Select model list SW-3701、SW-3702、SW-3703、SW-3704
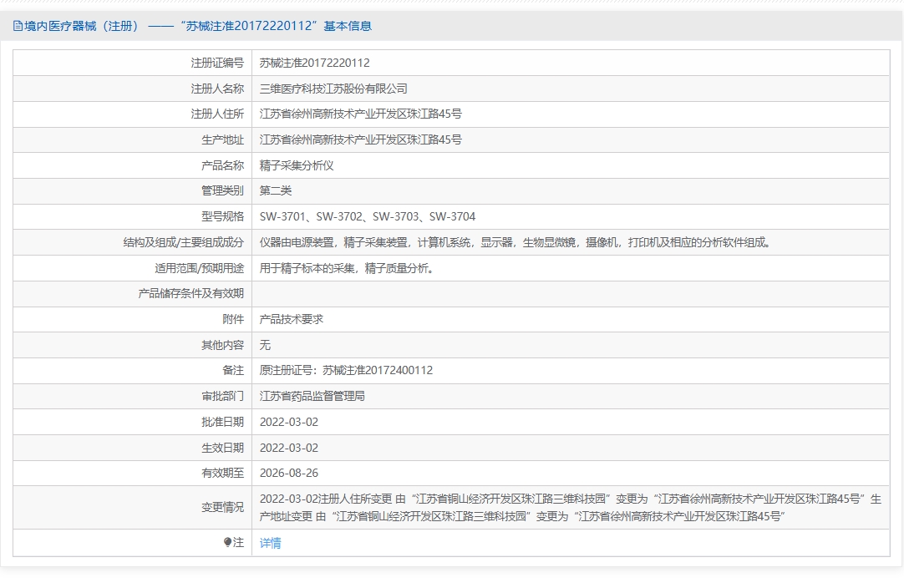The image size is (904, 588). [368, 217]
